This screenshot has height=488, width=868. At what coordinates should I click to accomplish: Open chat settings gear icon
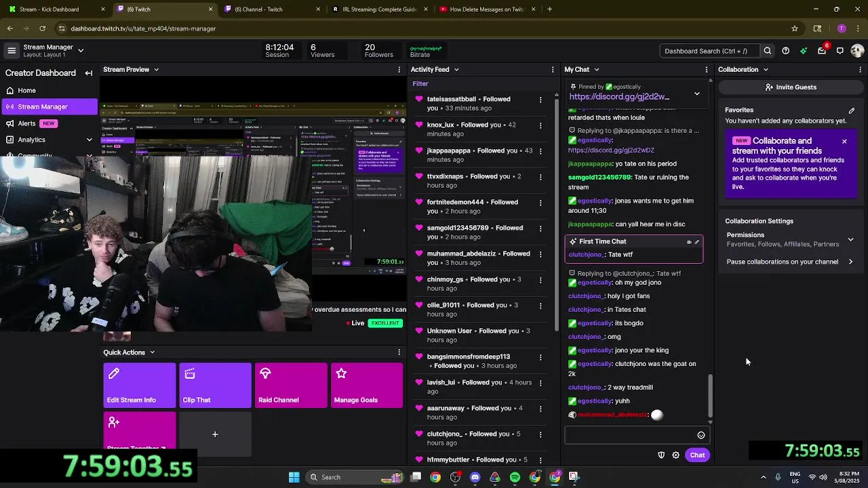click(x=675, y=455)
